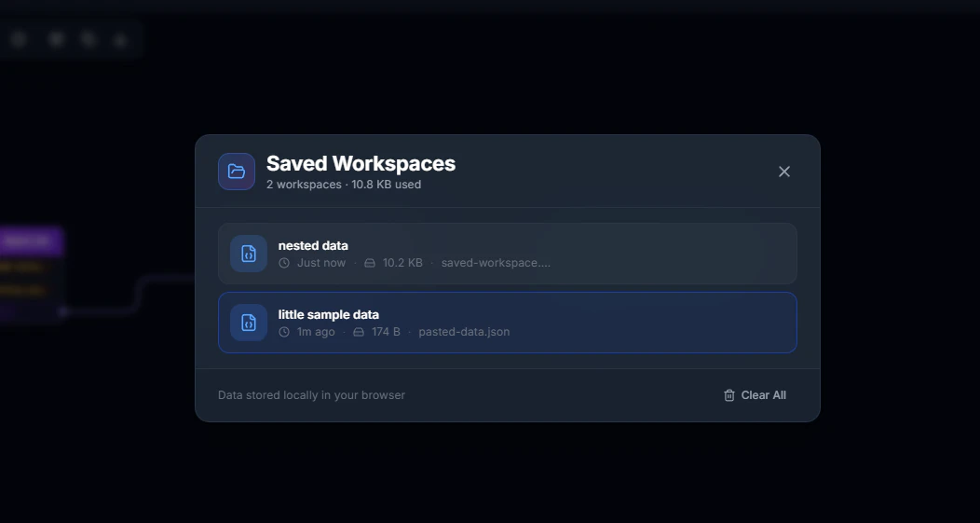Load the little sample data workspace
980x523 pixels.
(x=508, y=323)
